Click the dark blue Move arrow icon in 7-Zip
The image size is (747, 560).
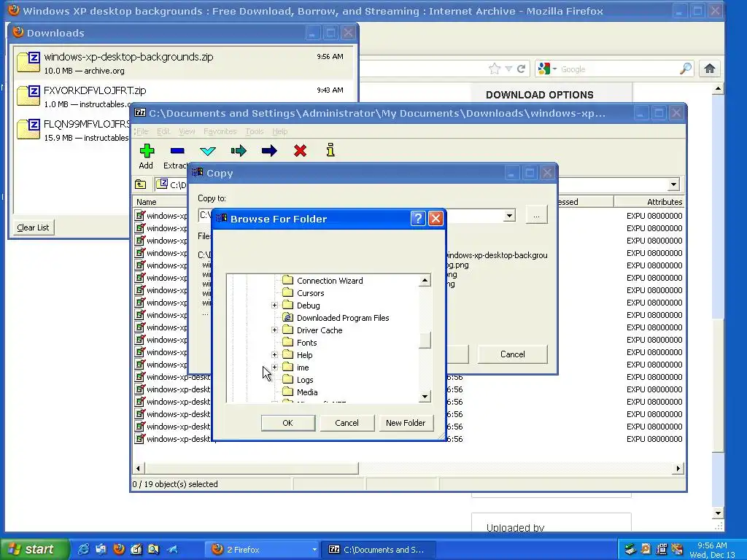point(269,151)
